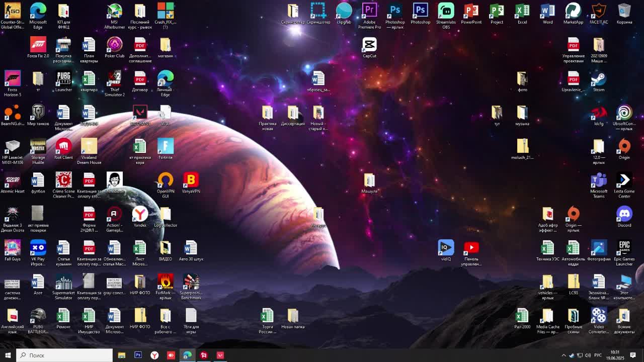Screen dimensions: 644x362
Task: Open Supermarket Simulator shortcut
Action: [x=63, y=287]
